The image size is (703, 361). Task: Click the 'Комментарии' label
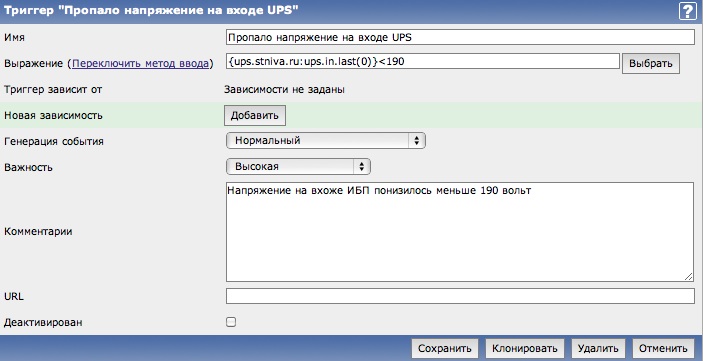[x=38, y=232]
